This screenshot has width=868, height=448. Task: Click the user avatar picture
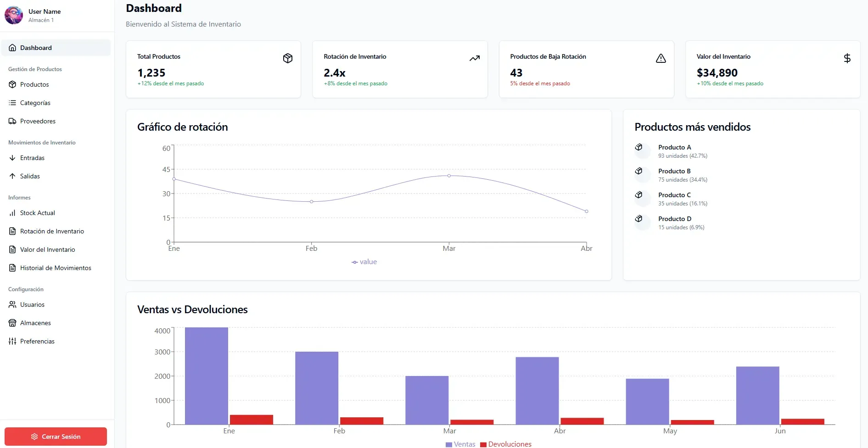(x=14, y=15)
